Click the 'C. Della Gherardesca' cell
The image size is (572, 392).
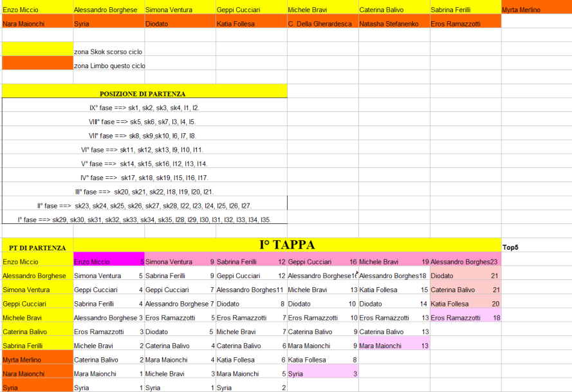322,24
